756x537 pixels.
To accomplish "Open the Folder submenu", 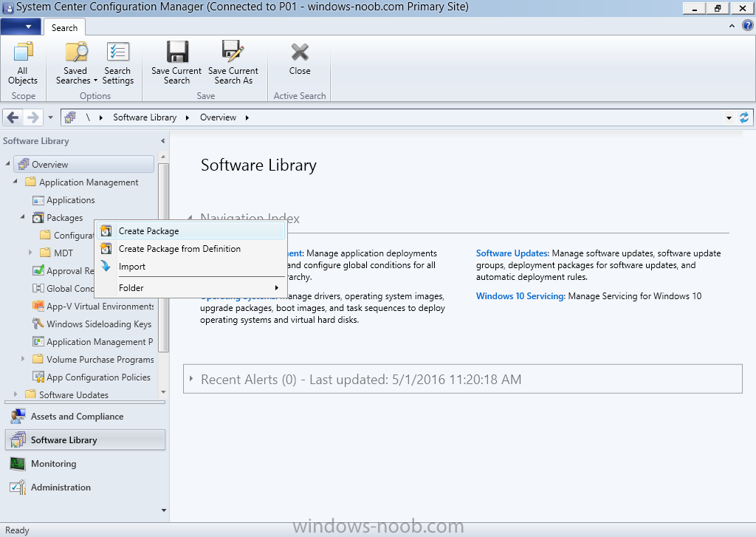I will tap(191, 288).
